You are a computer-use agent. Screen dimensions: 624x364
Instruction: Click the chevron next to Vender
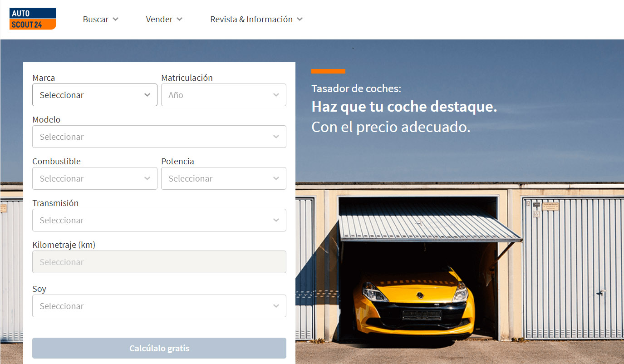(x=179, y=20)
